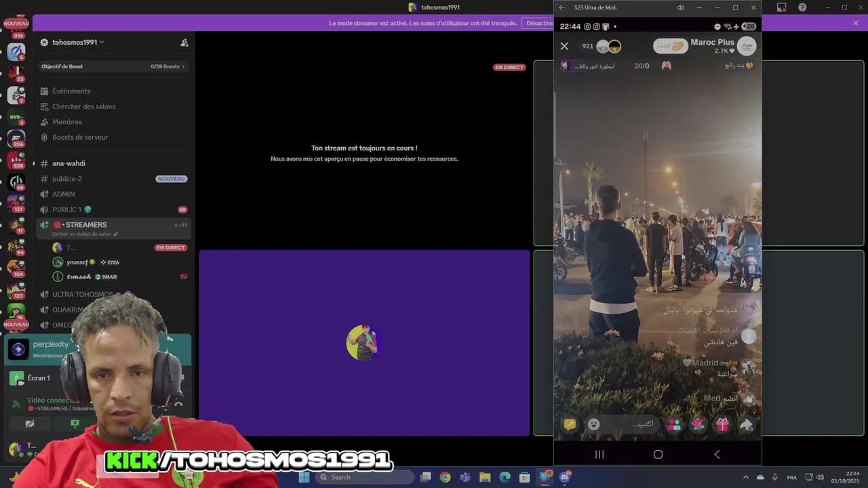Go back in the S23 Ultra phone window

pos(561,7)
